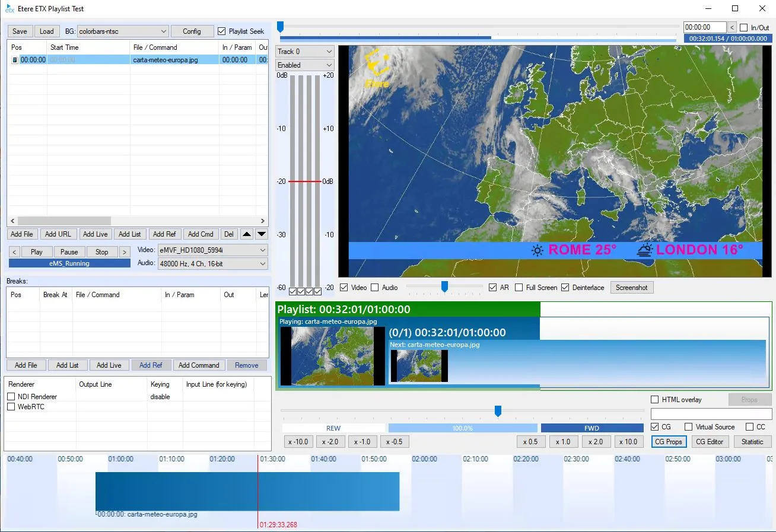Toggle the NDI Renderer checkbox
This screenshot has width=776, height=532.
[x=11, y=397]
